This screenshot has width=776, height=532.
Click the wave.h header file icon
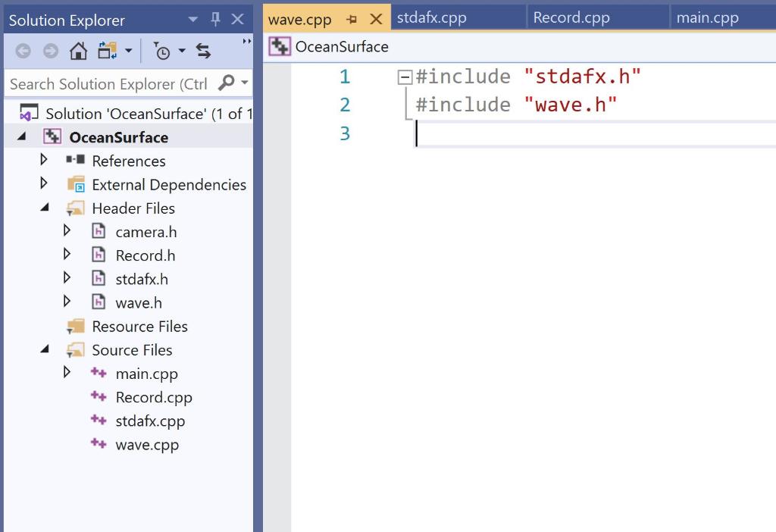click(x=99, y=302)
